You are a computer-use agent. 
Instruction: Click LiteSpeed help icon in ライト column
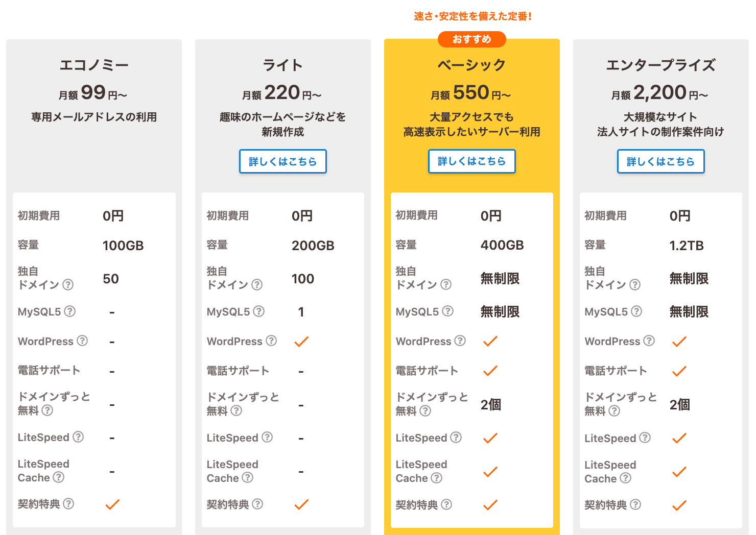[x=267, y=437]
